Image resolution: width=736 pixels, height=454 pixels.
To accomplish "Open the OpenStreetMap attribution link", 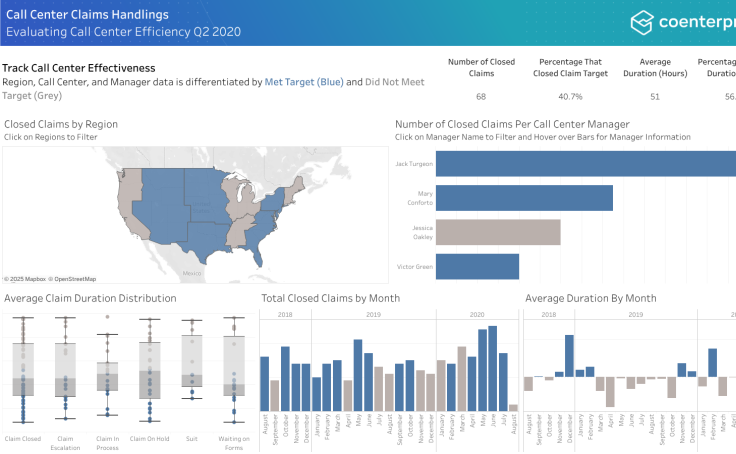I will coord(74,279).
